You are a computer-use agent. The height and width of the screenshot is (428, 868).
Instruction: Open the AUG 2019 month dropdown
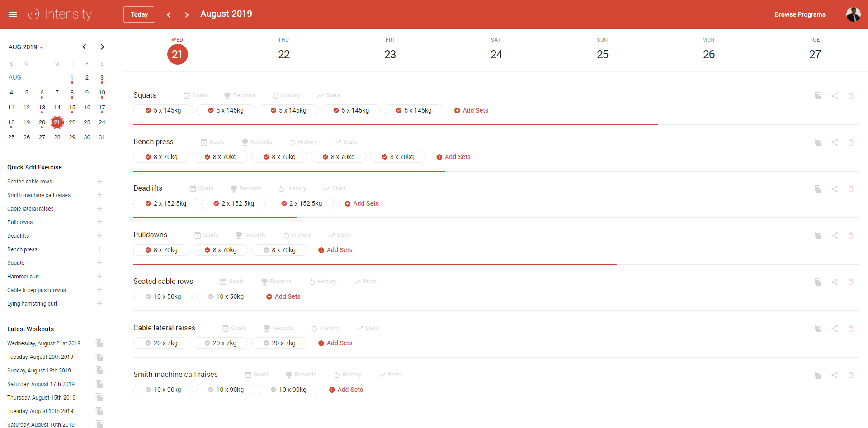tap(26, 47)
